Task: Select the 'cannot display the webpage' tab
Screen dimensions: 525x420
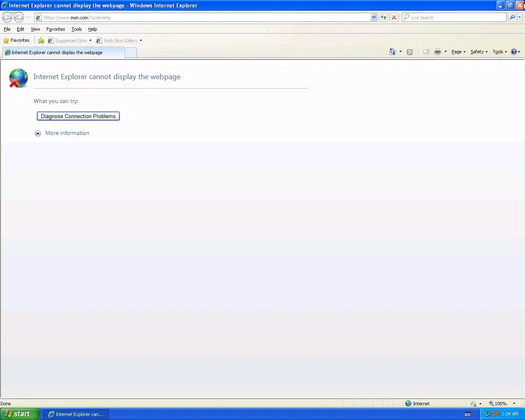Action: [x=63, y=52]
